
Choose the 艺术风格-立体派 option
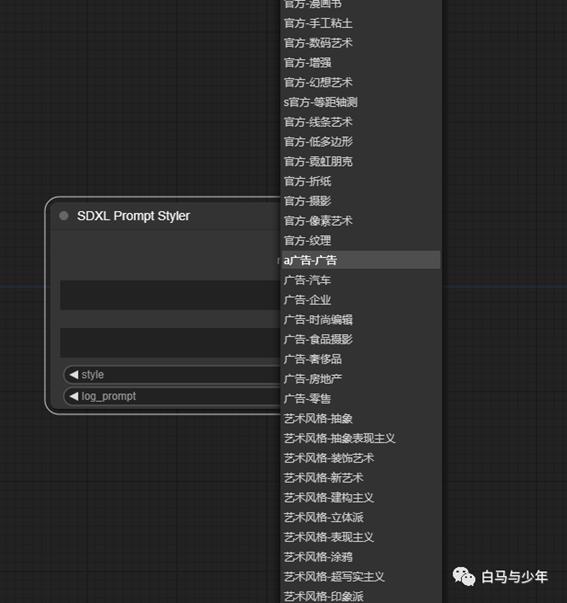pos(361,517)
